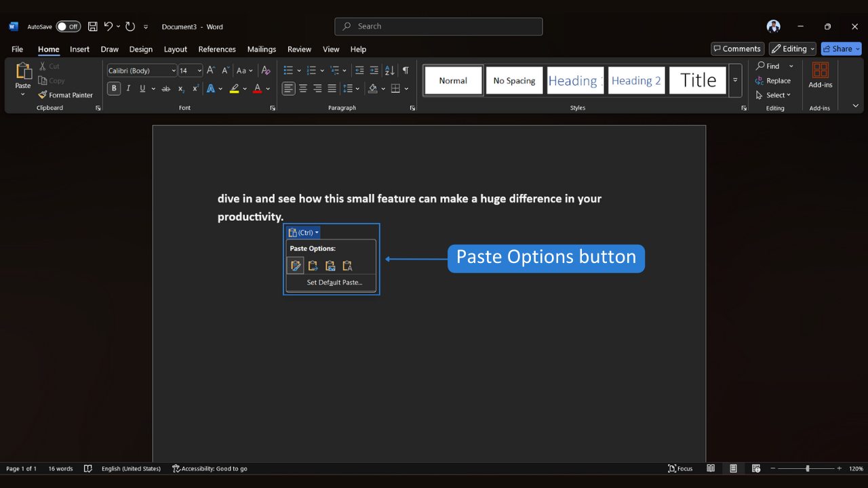Toggle italic formatting
Image resolution: width=868 pixels, height=488 pixels.
coord(128,88)
